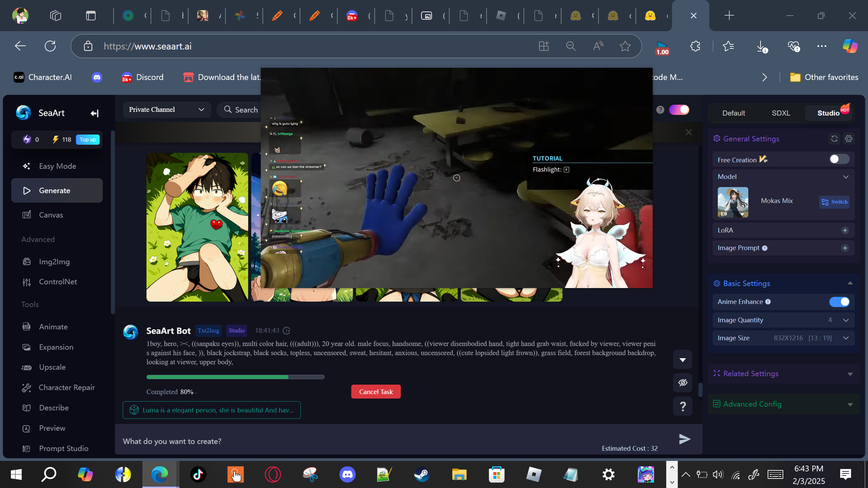The image size is (868, 488).
Task: Open Discord from the taskbar
Action: click(348, 474)
